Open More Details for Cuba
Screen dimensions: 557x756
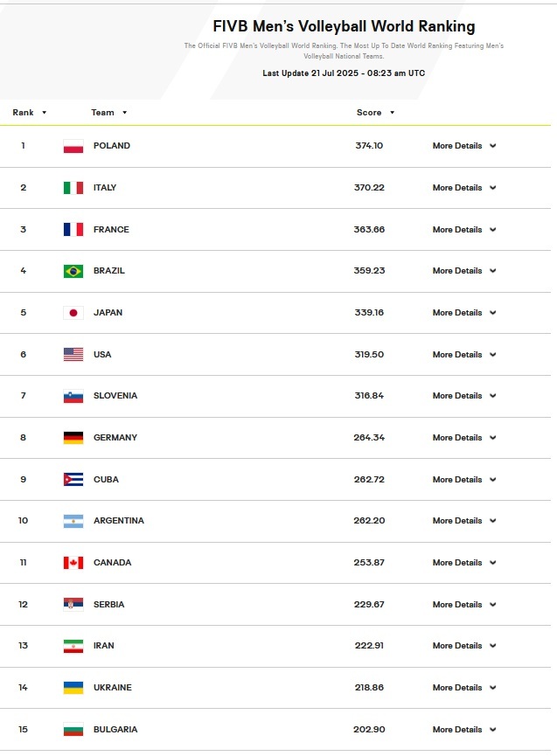(464, 480)
